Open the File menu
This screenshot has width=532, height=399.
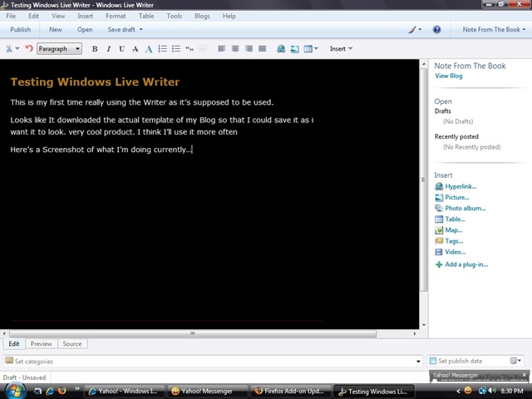click(11, 16)
